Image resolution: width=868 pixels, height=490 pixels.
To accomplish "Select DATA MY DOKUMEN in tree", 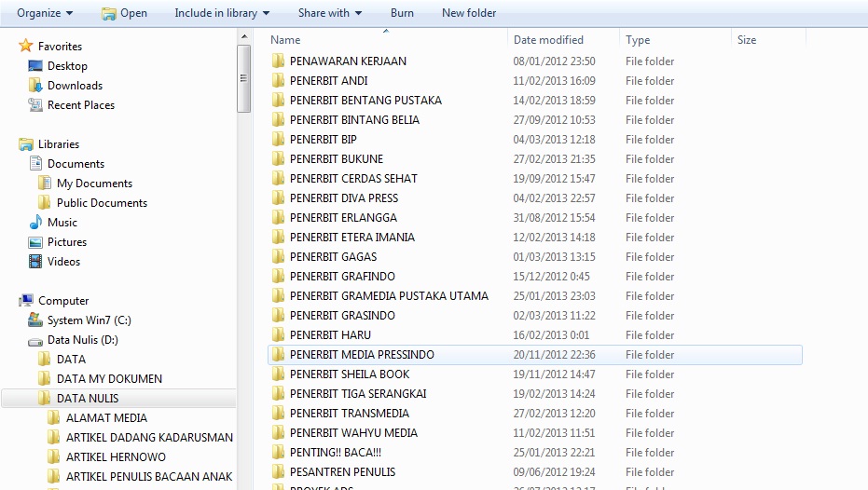I will pyautogui.click(x=109, y=379).
